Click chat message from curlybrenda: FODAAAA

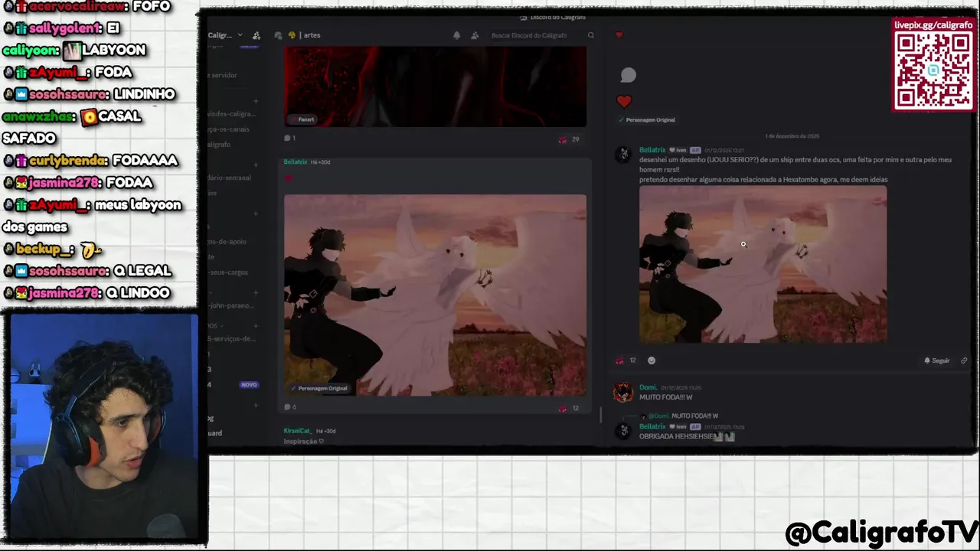pyautogui.click(x=90, y=161)
